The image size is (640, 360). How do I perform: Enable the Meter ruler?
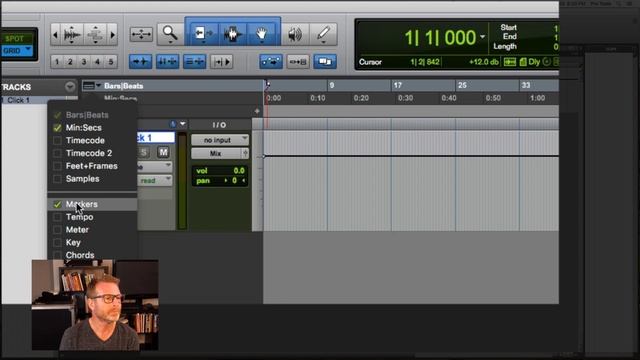(x=57, y=230)
